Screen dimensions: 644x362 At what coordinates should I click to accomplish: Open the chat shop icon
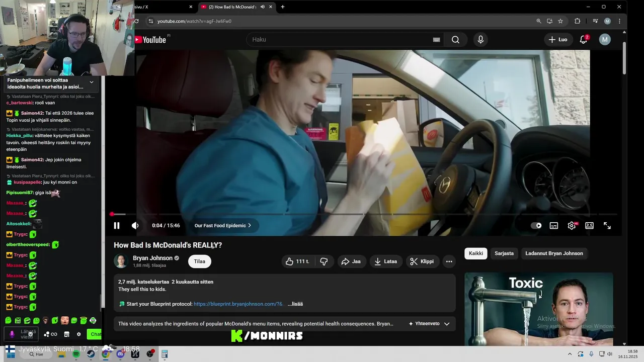(x=66, y=334)
